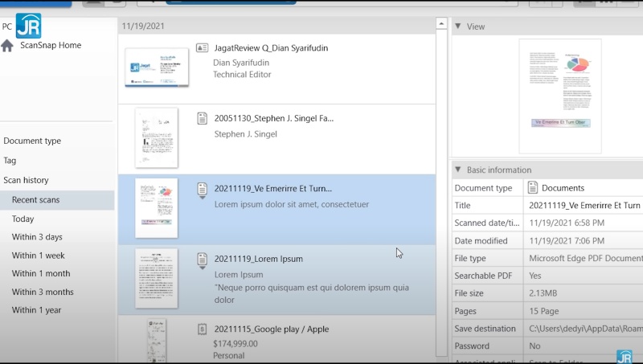Click the document type icon for Ve Emerirre
Screen dimensions: 643x364
coord(203,188)
